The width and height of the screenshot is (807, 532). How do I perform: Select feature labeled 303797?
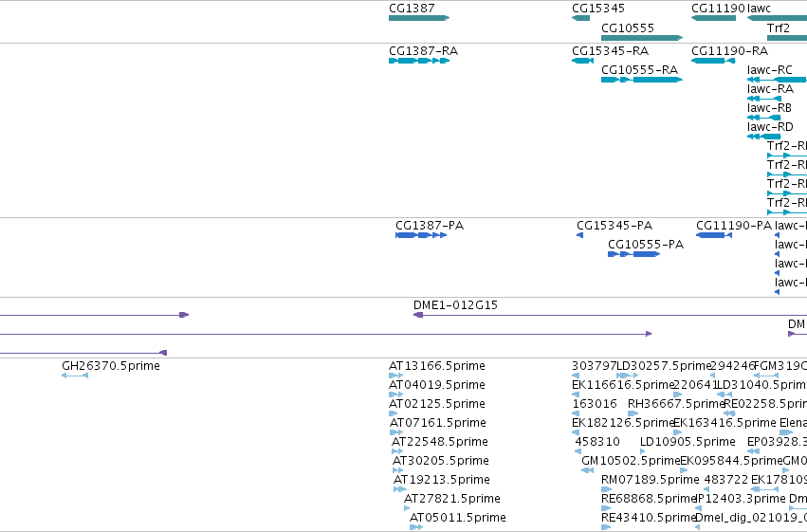point(594,366)
